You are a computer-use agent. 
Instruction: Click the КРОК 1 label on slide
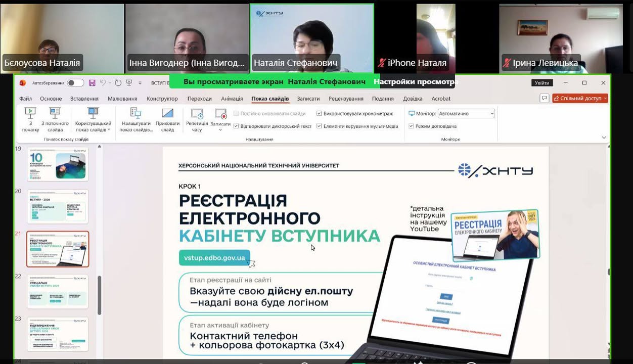(x=190, y=187)
